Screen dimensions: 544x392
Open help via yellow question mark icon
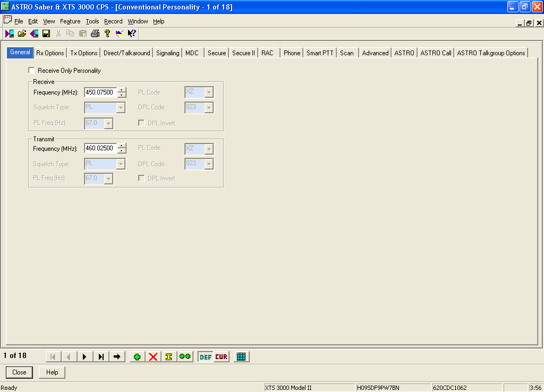coord(107,33)
